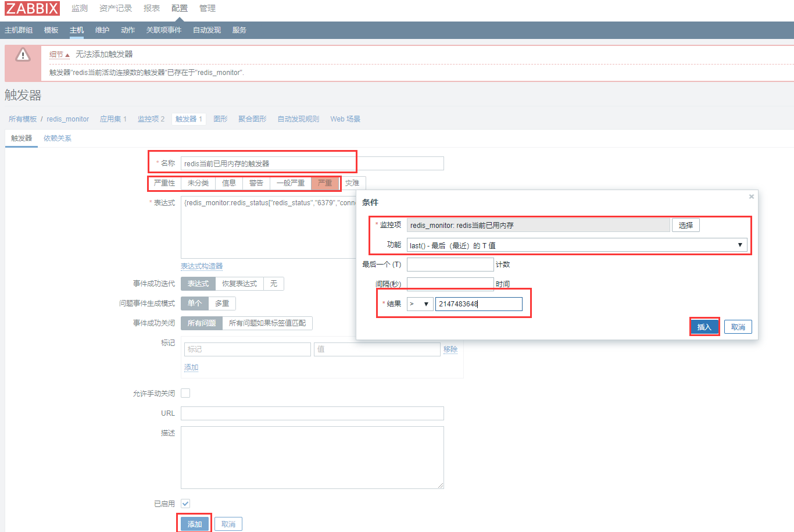Click 添加 tag link
Viewport: 794px width, 532px height.
[x=191, y=367]
